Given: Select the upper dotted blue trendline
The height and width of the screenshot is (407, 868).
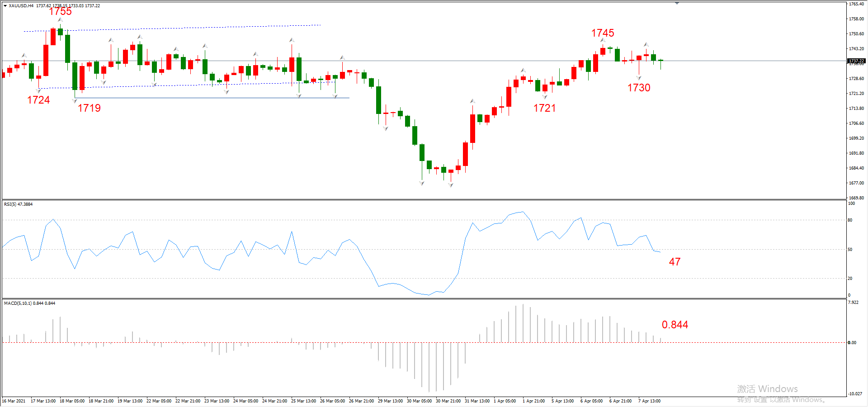Looking at the screenshot, I should click(172, 28).
